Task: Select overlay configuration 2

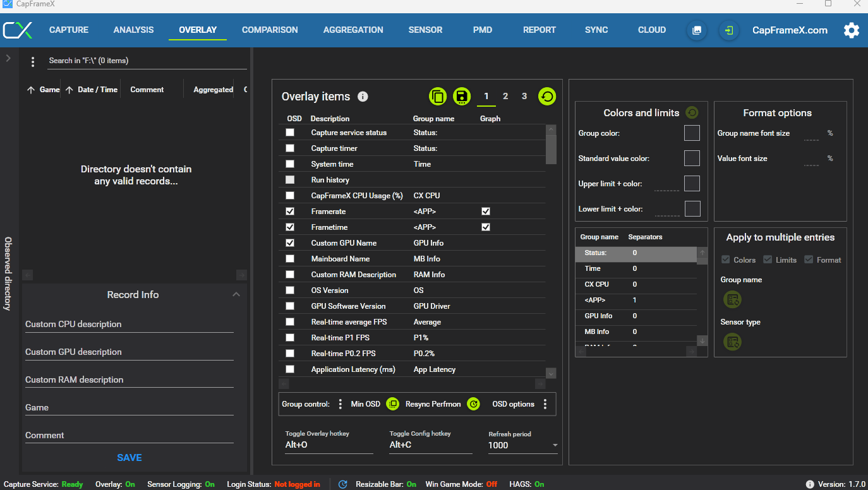Action: pyautogui.click(x=505, y=96)
